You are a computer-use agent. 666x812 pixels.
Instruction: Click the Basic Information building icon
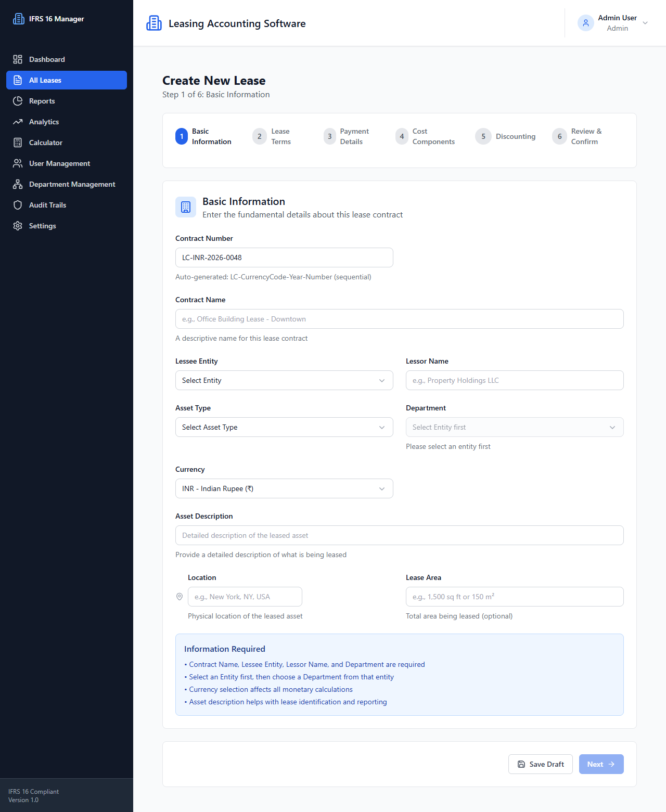(x=186, y=207)
